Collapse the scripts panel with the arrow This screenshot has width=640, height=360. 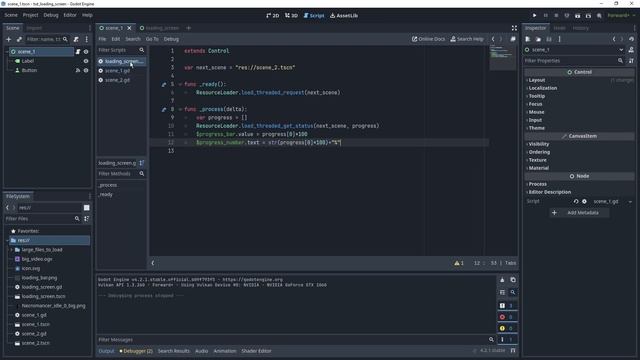pos(153,263)
